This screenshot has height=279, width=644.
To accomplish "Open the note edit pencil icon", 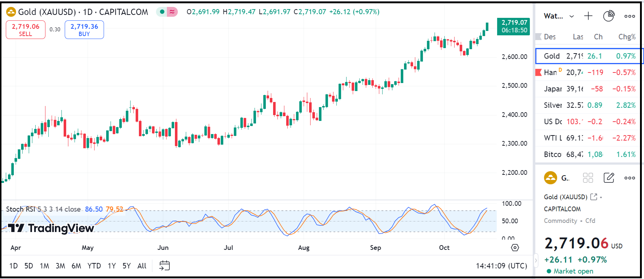I will point(608,178).
